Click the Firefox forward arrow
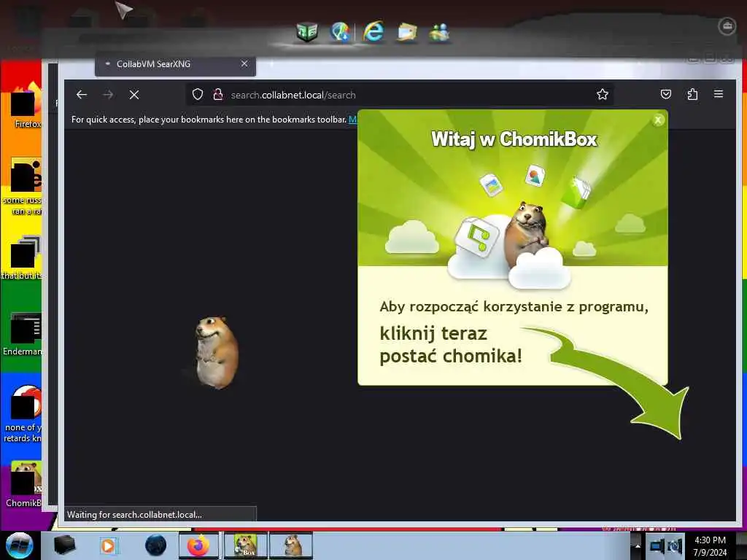Screen dimensions: 747x560 point(108,95)
